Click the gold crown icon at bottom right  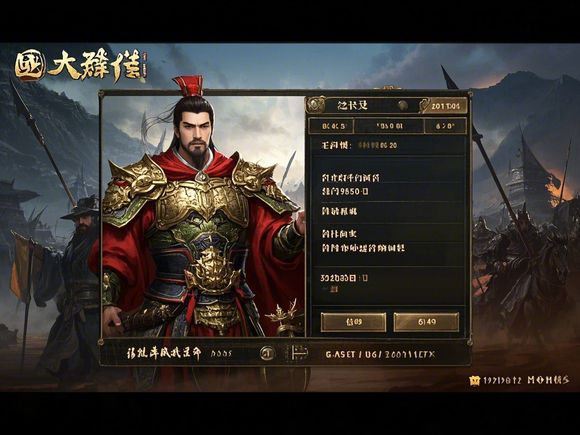coord(474,381)
